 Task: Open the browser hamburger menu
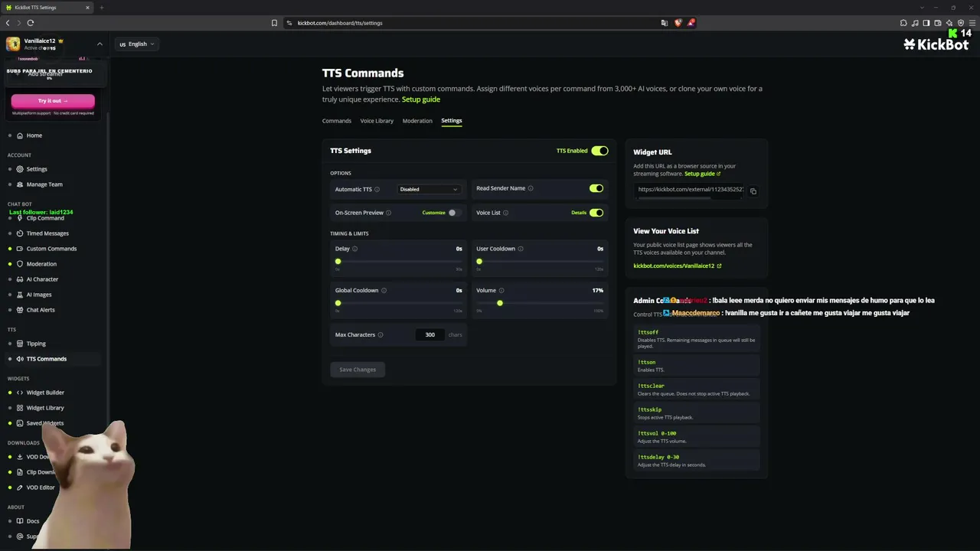[x=972, y=23]
